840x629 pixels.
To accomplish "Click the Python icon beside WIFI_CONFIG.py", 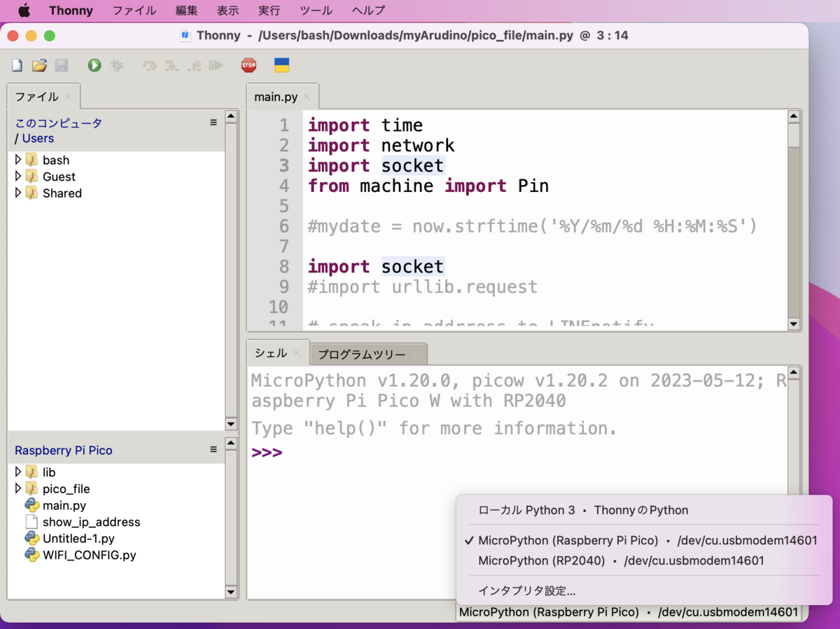I will pyautogui.click(x=31, y=555).
